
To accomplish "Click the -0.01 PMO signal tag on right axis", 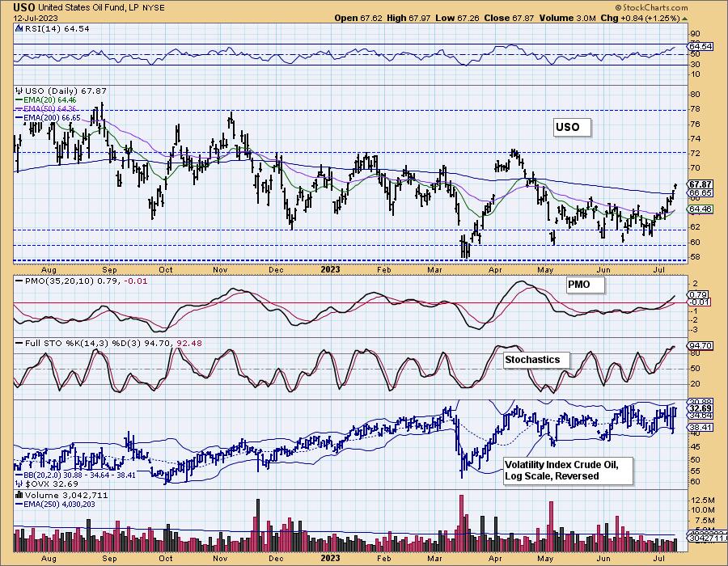I will point(699,302).
